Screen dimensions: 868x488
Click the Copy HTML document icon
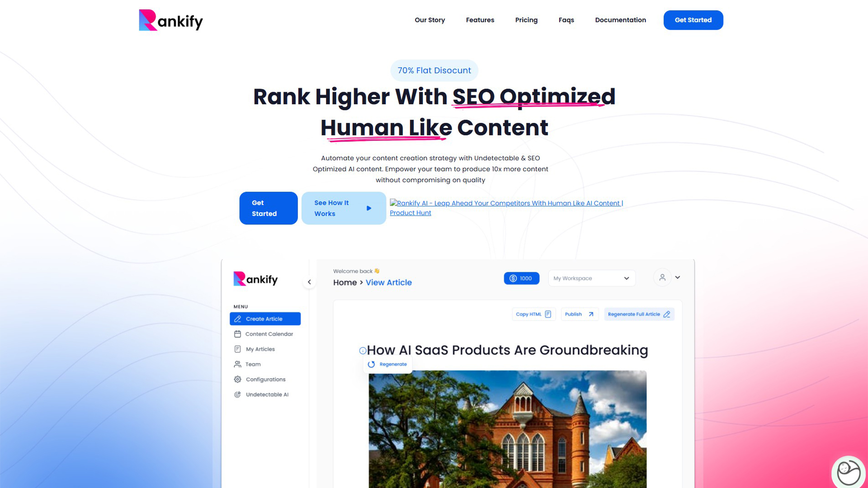pos(548,314)
